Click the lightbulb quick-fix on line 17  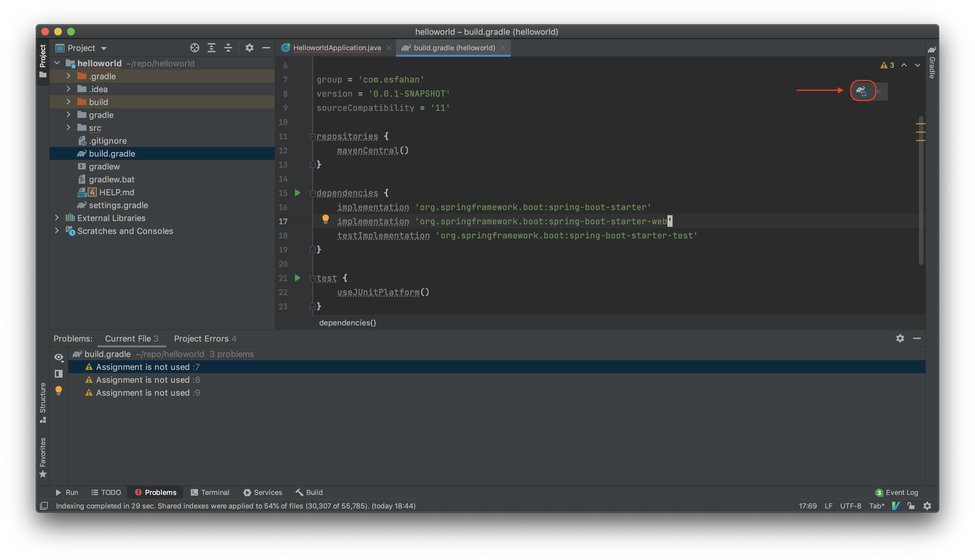point(325,219)
